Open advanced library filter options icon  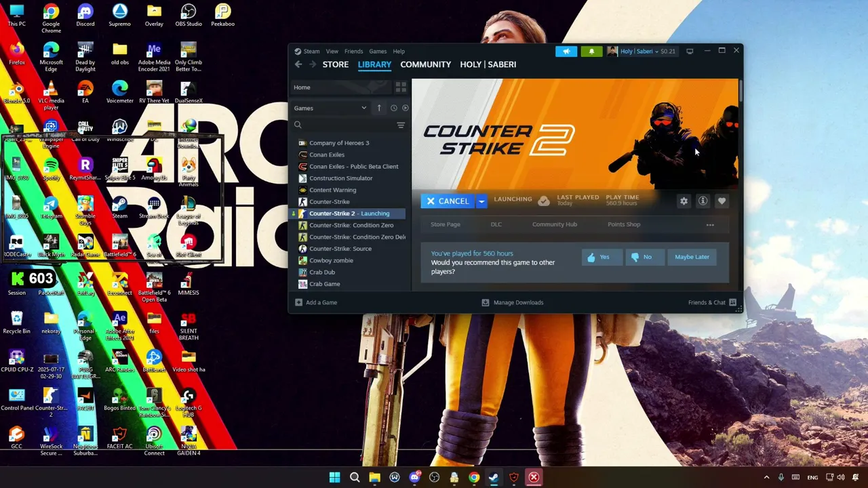point(401,125)
